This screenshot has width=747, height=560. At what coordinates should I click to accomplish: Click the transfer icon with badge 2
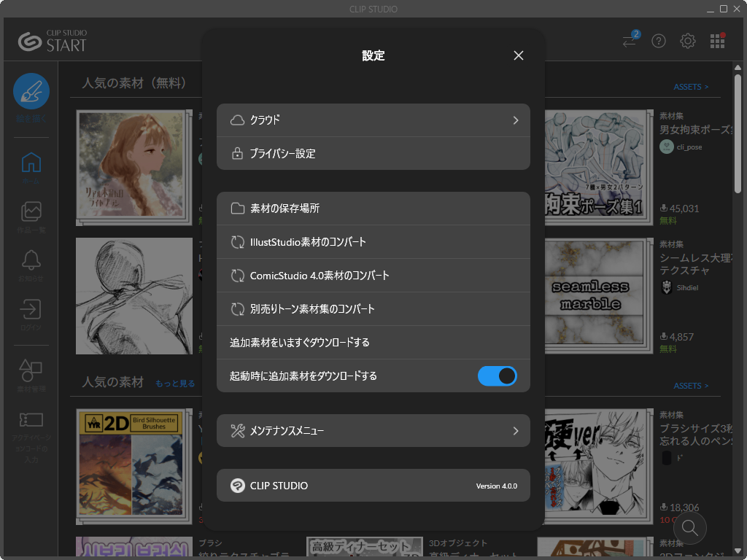click(629, 41)
